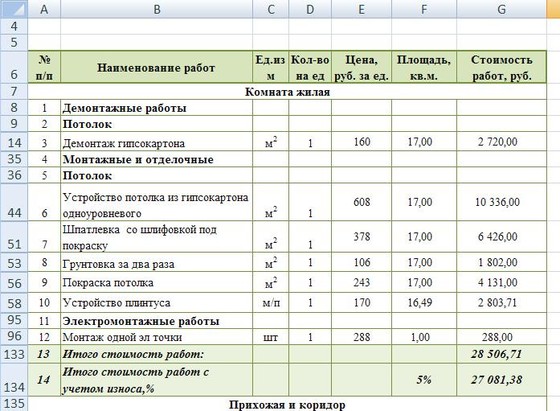Viewport: 560px width, 411px height.
Task: Click cell 'Электромонтажные работы'
Action: click(156, 321)
